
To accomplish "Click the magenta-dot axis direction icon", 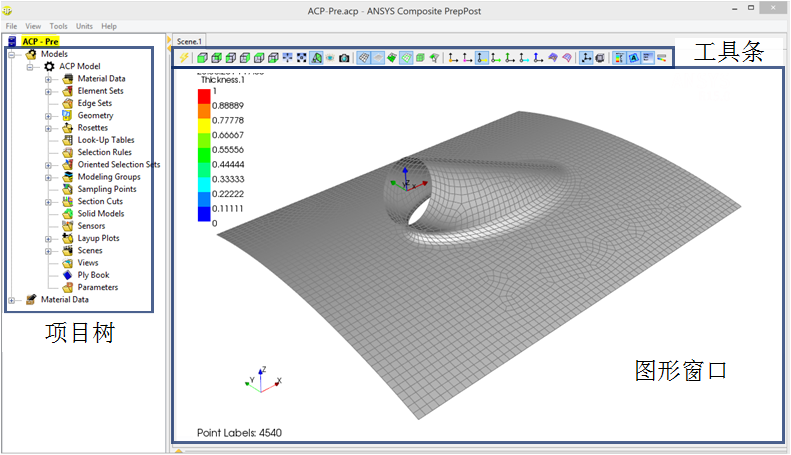I will (467, 58).
